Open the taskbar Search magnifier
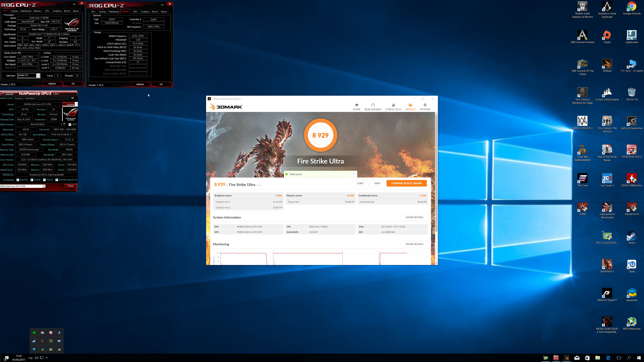 (x=629, y=358)
